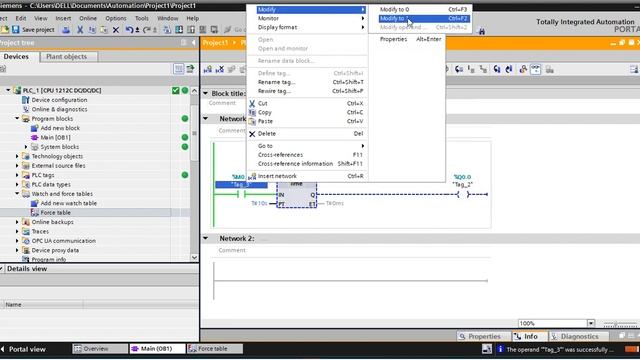Collapse Watch and force tables node
This screenshot has height=360, width=640.
click(x=17, y=193)
